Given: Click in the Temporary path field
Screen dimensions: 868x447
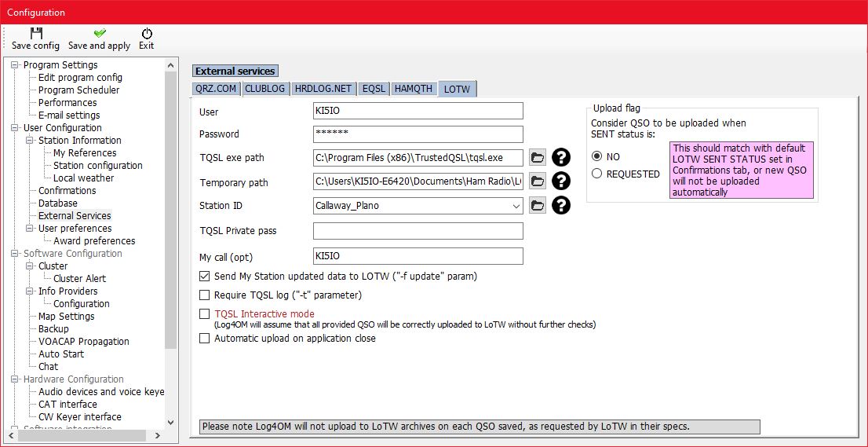Looking at the screenshot, I should point(418,181).
